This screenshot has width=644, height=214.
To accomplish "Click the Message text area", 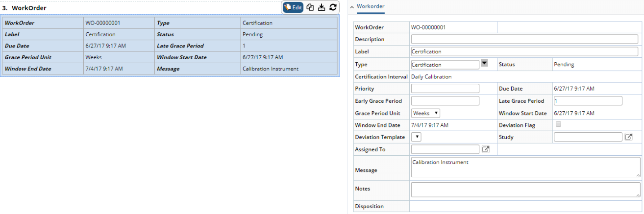I will (x=525, y=167).
